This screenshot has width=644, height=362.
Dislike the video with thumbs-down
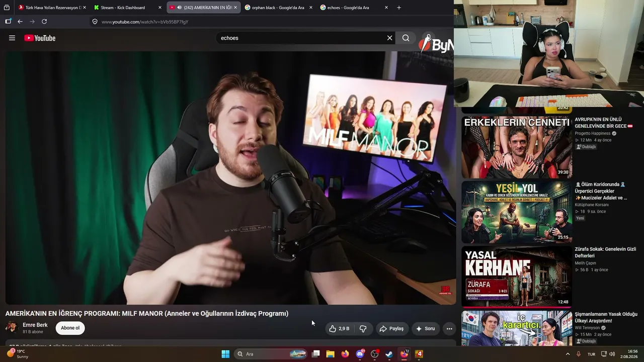click(x=363, y=329)
